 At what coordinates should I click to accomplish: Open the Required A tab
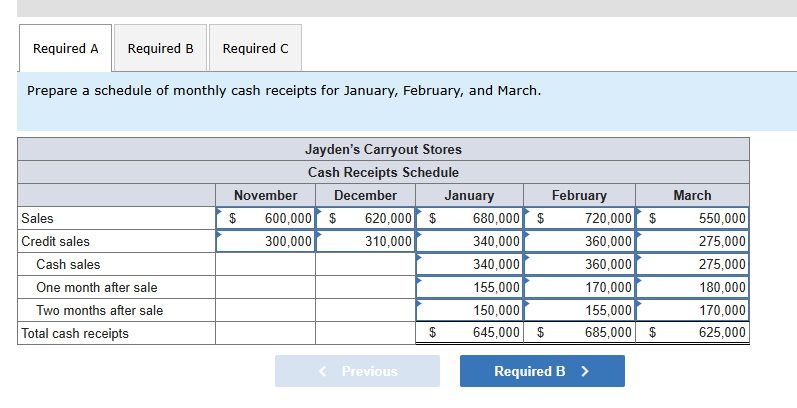point(66,48)
